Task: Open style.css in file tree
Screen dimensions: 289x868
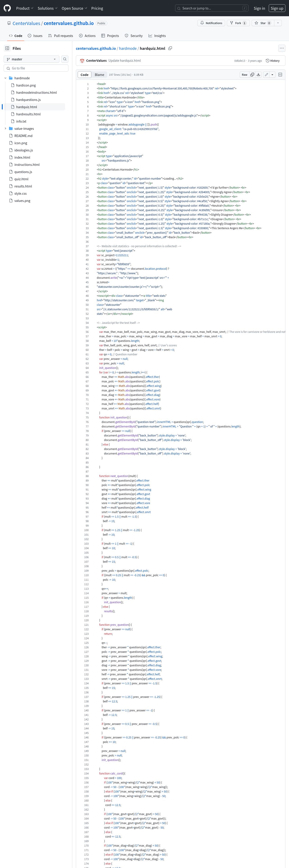Action: click(20, 193)
